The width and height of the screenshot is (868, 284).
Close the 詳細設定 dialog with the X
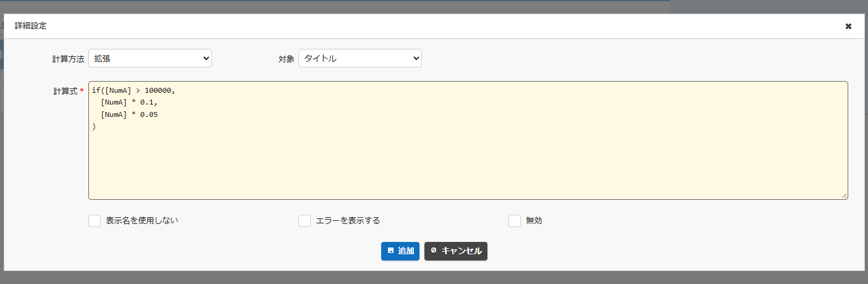848,26
